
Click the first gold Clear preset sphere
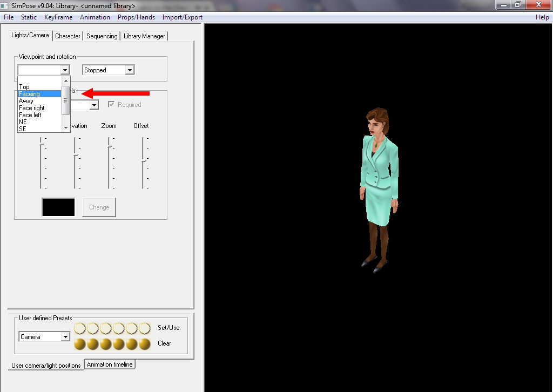coord(80,344)
